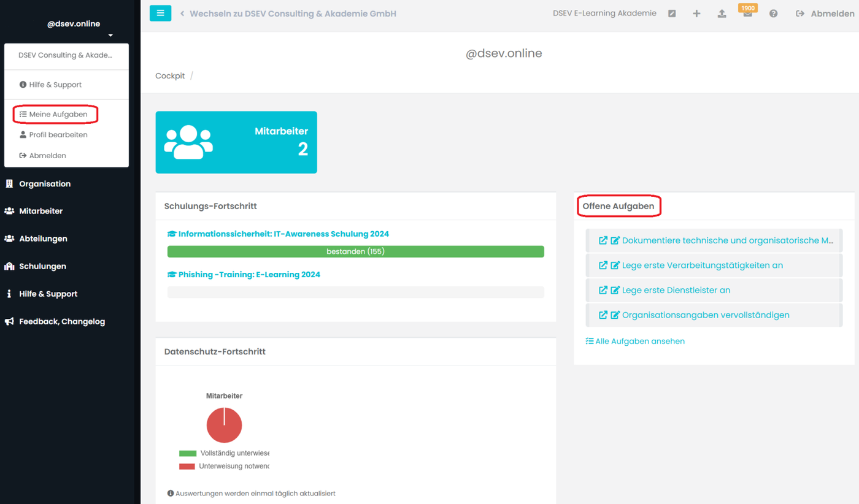Open Informationssicherheit: IT-Awareness Schulung 2024
Image resolution: width=859 pixels, height=504 pixels.
(278, 234)
